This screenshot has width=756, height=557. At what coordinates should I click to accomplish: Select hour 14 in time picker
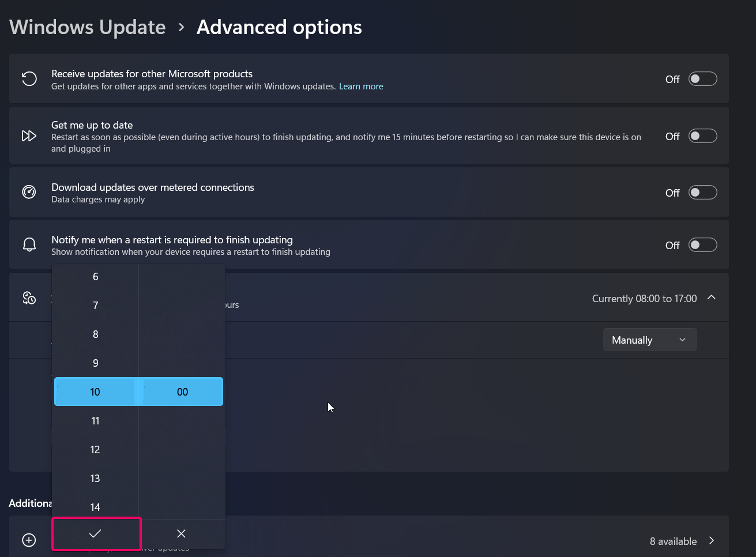coord(95,507)
